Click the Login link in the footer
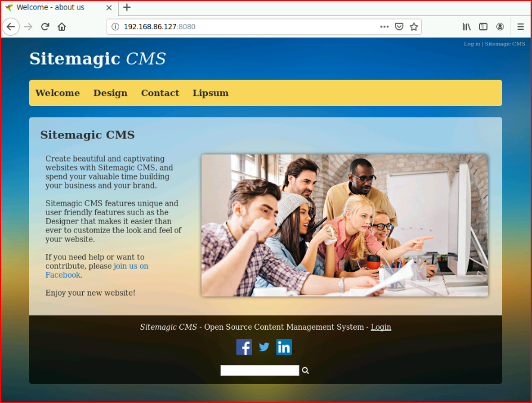Screen dimensions: 532x403 (381, 327)
